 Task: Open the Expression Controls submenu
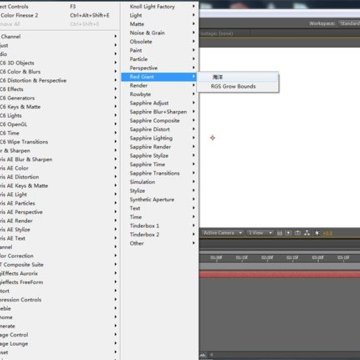click(59, 300)
